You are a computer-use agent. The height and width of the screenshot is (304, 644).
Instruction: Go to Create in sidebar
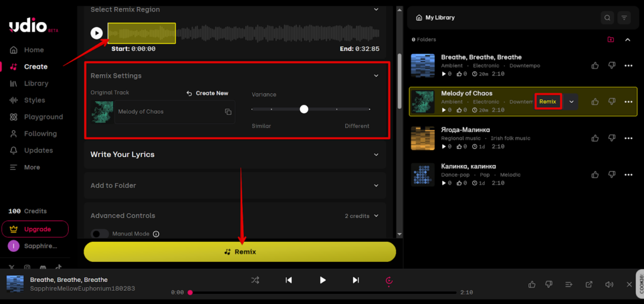pos(29,67)
